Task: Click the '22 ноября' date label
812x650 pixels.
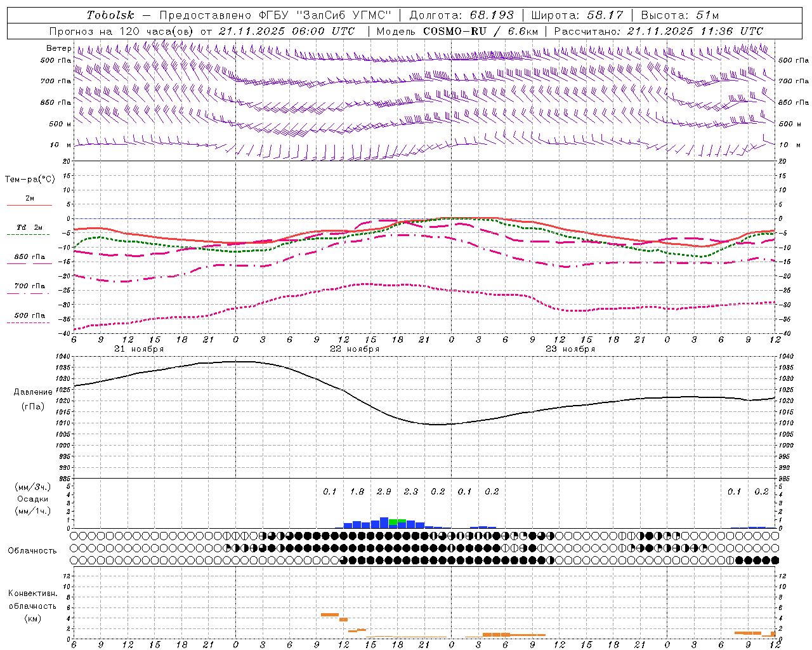Action: pyautogui.click(x=355, y=348)
